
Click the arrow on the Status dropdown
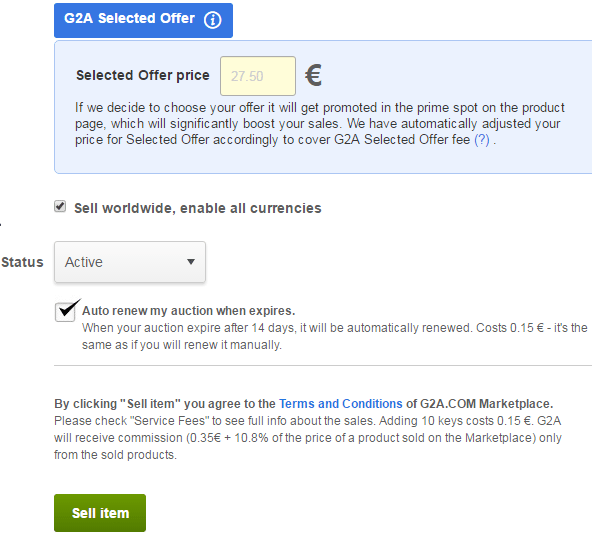191,262
